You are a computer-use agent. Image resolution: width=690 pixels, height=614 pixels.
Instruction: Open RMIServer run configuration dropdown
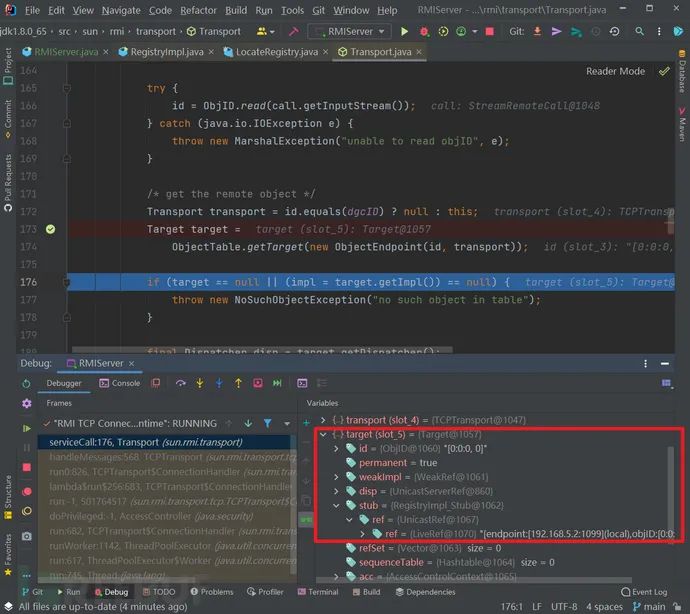pyautogui.click(x=349, y=31)
